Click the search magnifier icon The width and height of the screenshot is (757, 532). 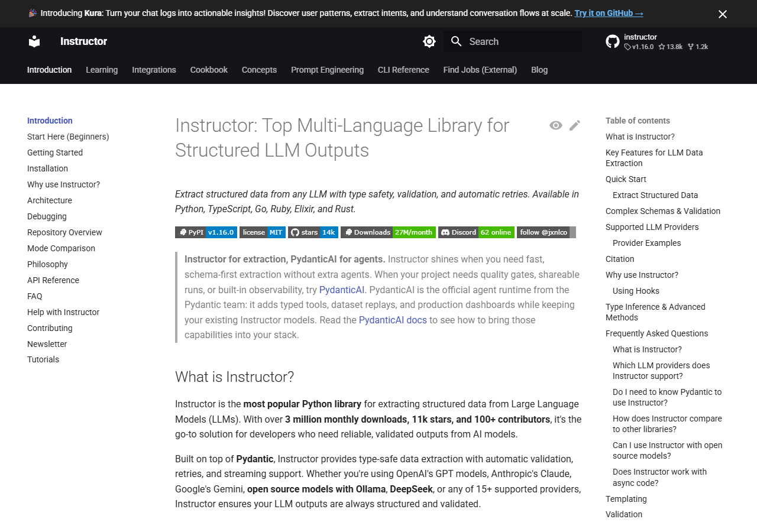point(456,41)
